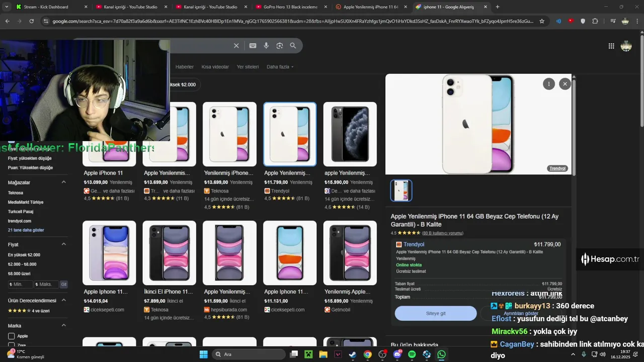The image size is (644, 362).
Task: Collapse the Fiyat filter section
Action: 64,244
